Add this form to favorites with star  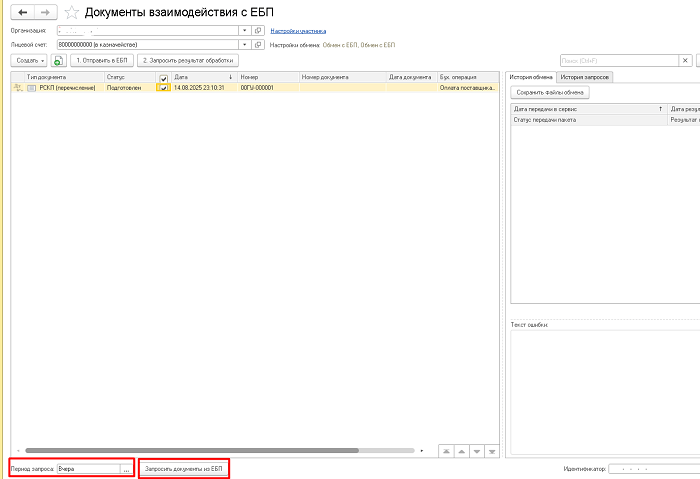[x=71, y=13]
